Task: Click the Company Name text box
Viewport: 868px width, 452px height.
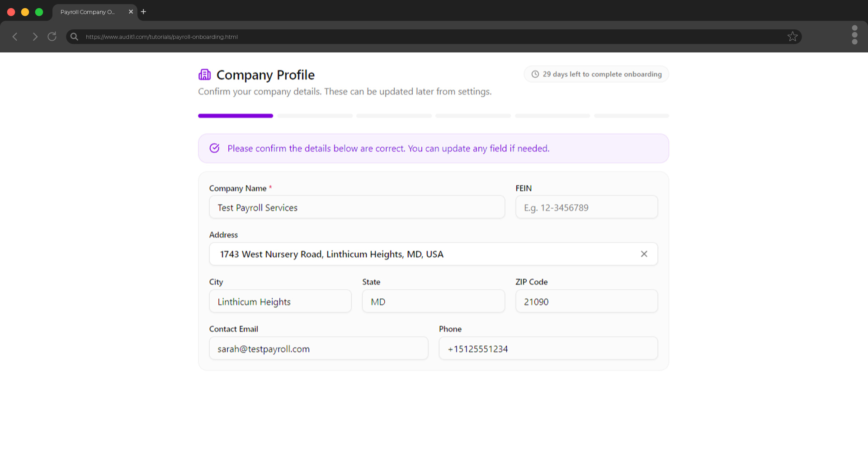Action: [357, 207]
